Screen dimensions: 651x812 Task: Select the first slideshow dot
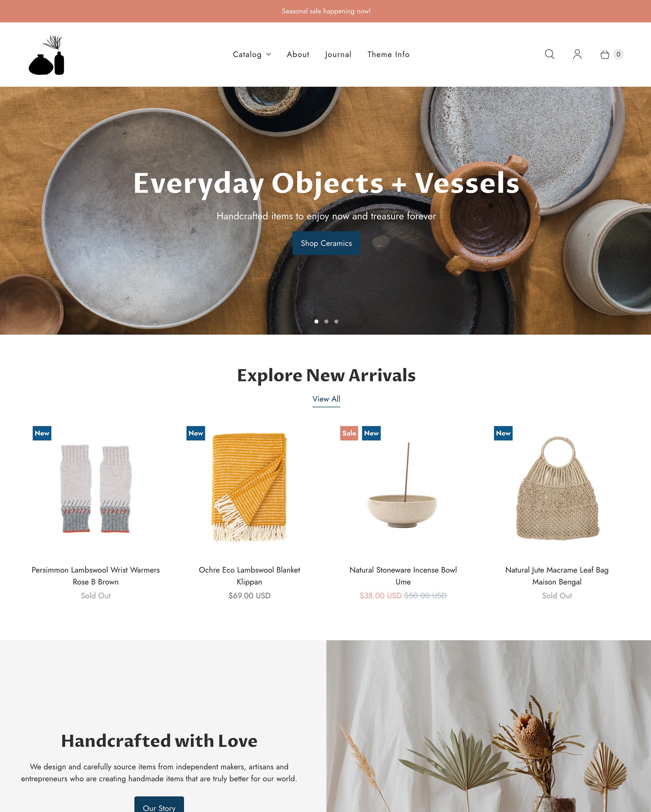pyautogui.click(x=316, y=321)
